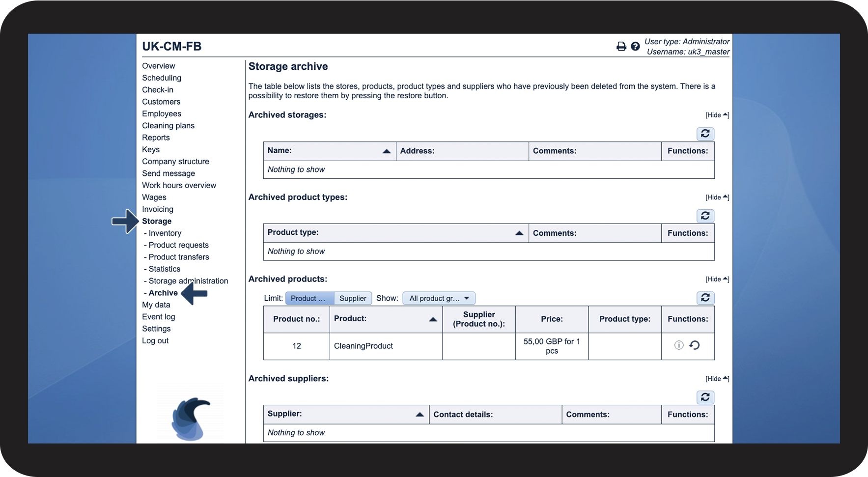Hide the Archived storages section
868x477 pixels.
[x=717, y=115]
